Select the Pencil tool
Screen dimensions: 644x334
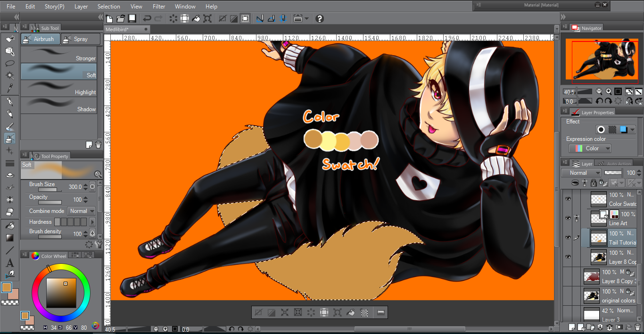[10, 114]
